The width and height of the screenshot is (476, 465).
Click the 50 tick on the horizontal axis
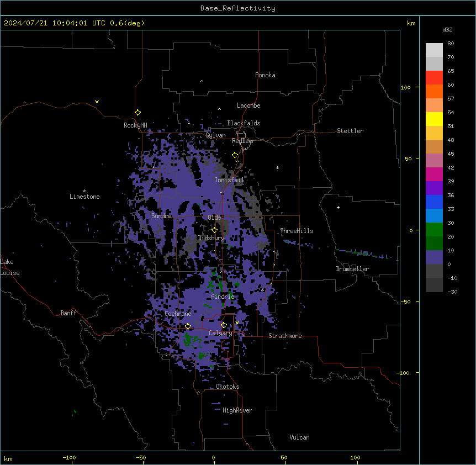click(284, 457)
